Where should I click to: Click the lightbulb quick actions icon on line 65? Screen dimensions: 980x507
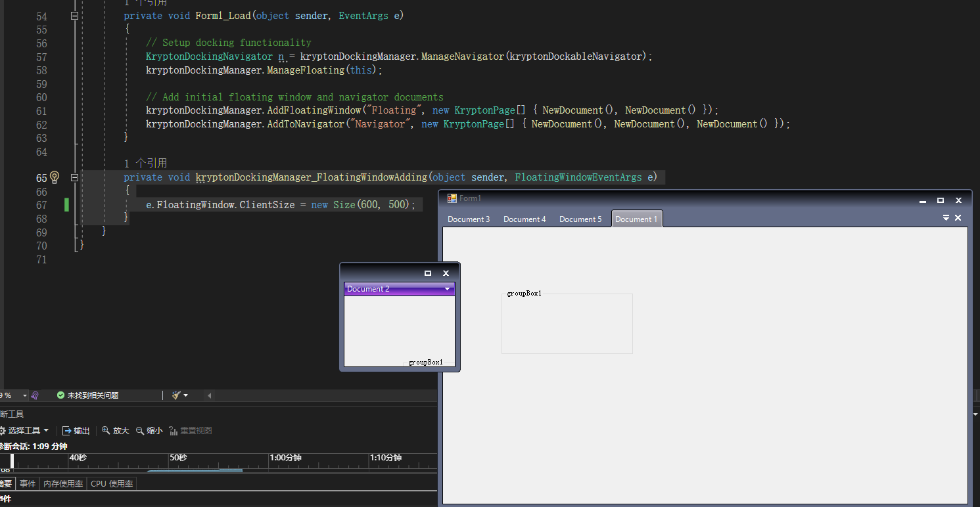[x=54, y=177]
